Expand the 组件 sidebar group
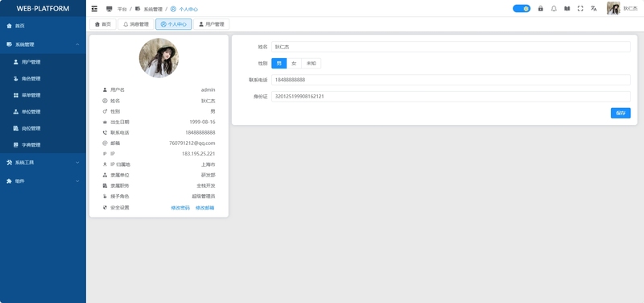Screen dimensions: 644x303 click(x=43, y=181)
